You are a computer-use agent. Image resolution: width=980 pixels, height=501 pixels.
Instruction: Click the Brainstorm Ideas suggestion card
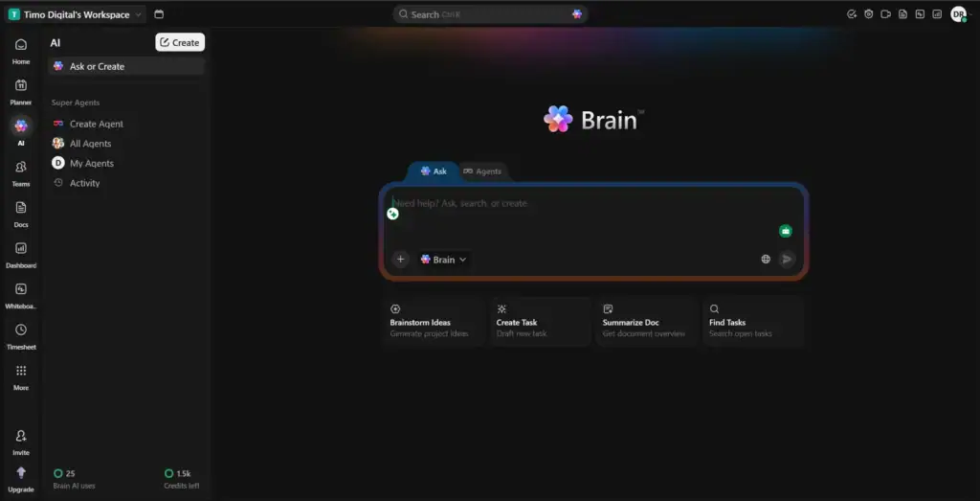434,322
